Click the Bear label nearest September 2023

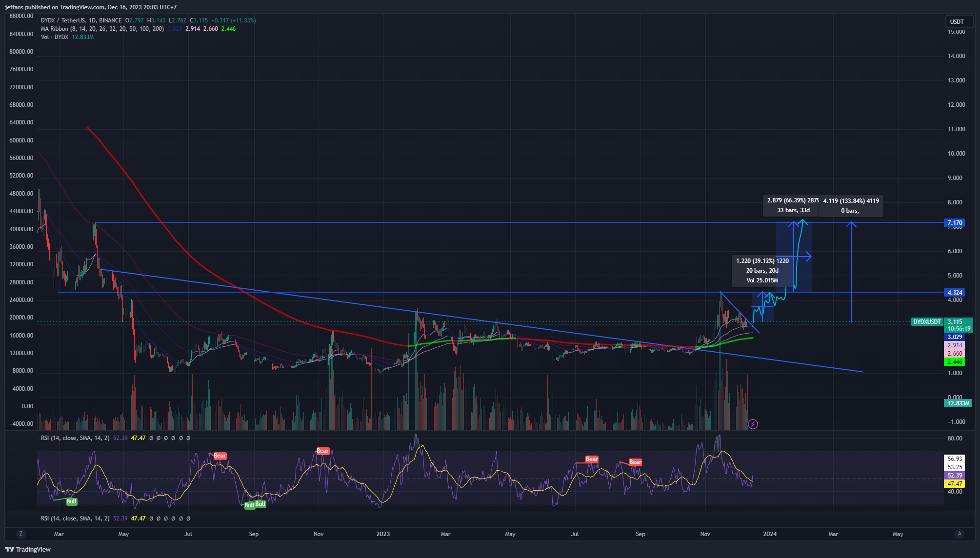[635, 462]
